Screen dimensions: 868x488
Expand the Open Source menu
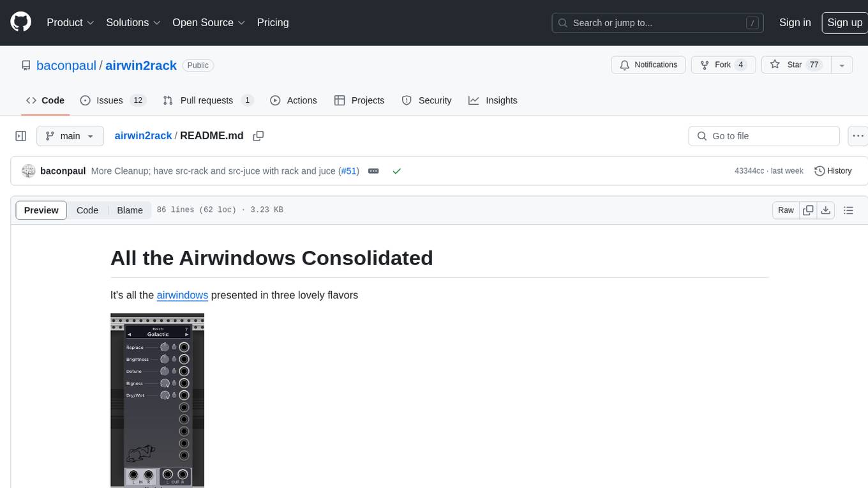(x=209, y=22)
